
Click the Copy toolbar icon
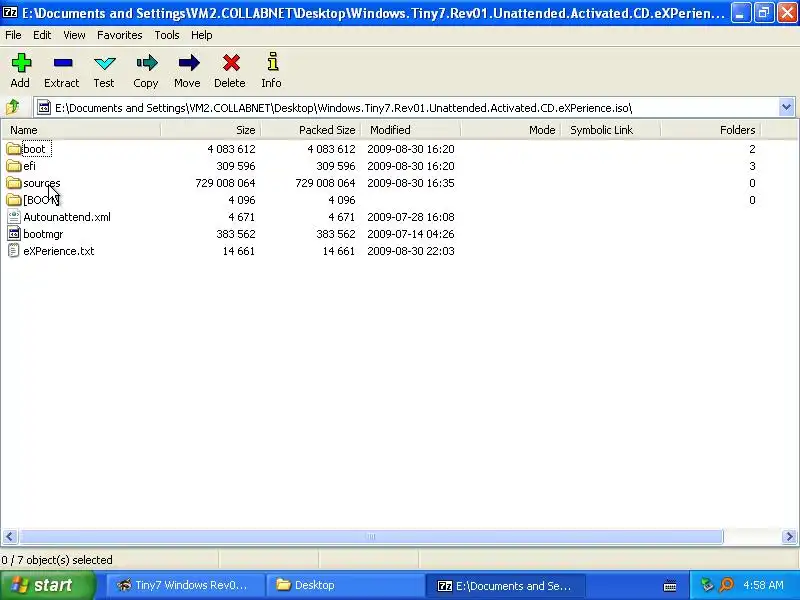click(x=146, y=63)
